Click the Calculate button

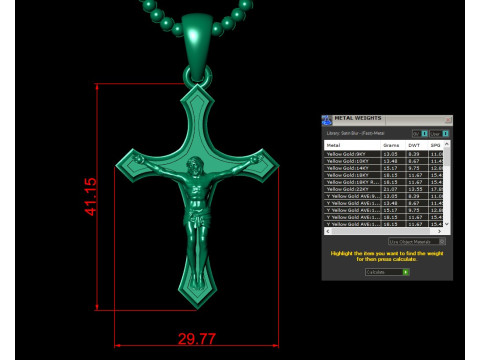pyautogui.click(x=387, y=272)
